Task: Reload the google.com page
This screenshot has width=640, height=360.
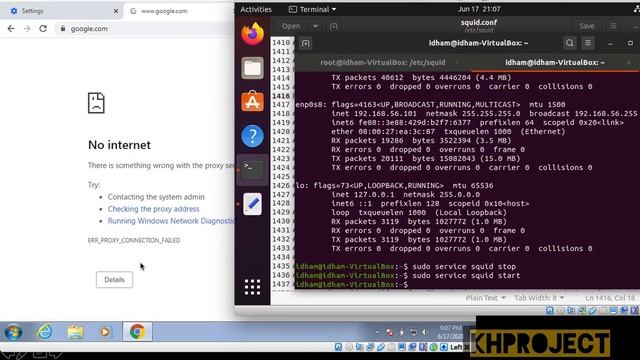Action: click(43, 29)
